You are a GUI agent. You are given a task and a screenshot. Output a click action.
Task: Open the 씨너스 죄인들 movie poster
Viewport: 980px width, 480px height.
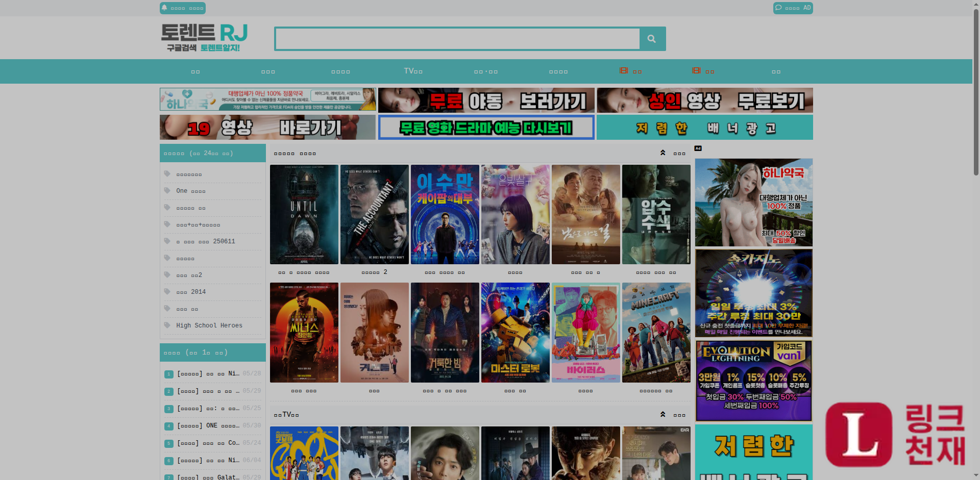click(304, 333)
